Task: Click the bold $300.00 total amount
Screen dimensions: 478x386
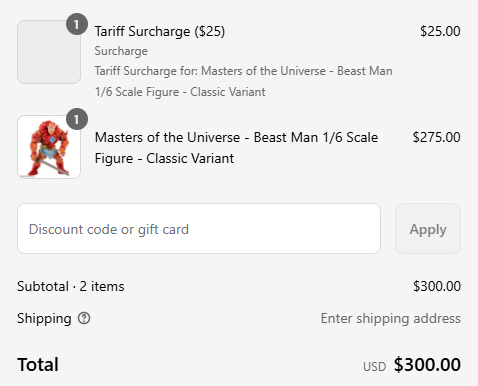Action: [x=427, y=364]
